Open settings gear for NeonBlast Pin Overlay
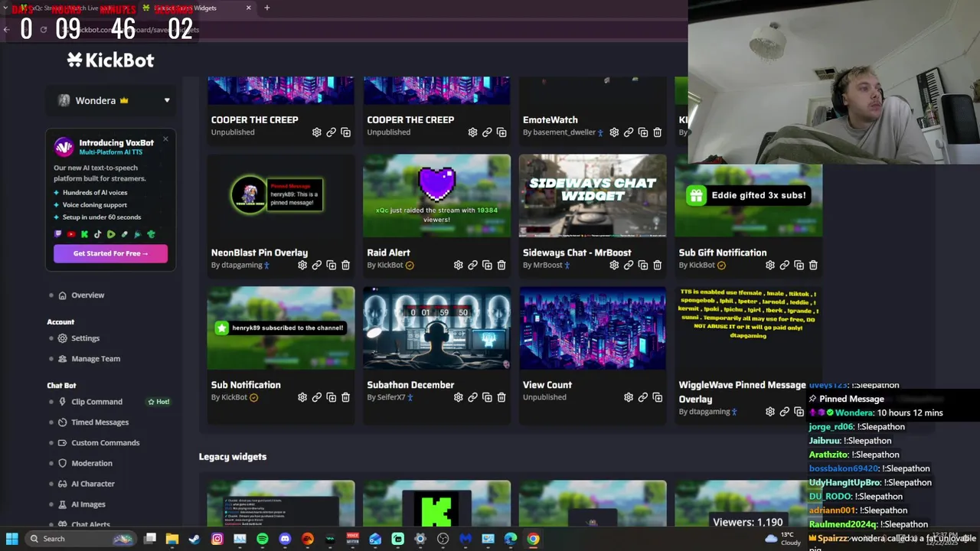The width and height of the screenshot is (980, 551). click(302, 265)
